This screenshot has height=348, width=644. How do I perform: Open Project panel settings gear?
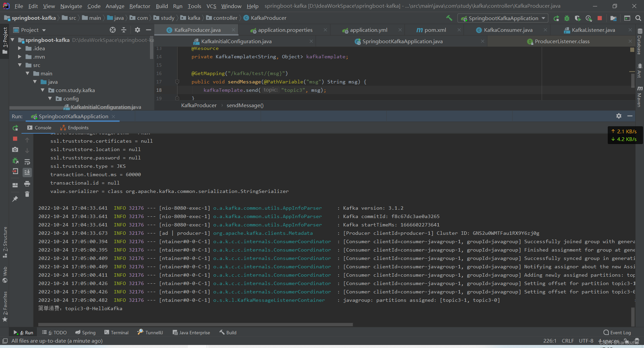(138, 30)
